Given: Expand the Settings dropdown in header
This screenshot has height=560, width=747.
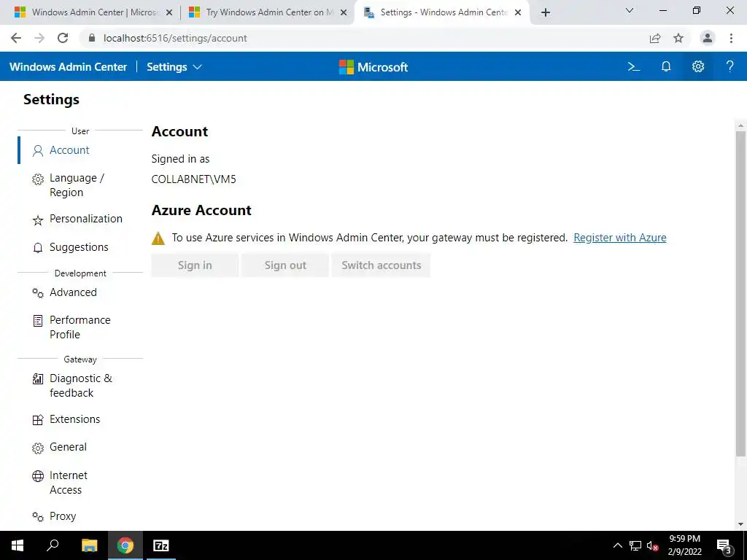Looking at the screenshot, I should pyautogui.click(x=174, y=67).
